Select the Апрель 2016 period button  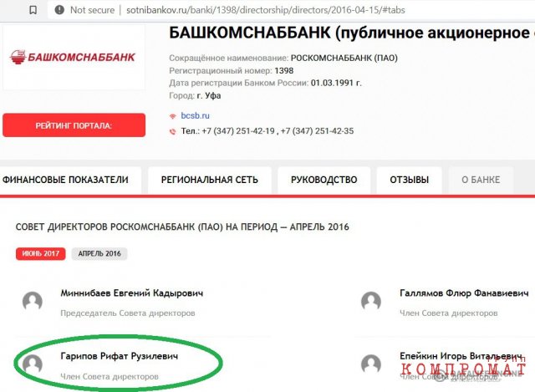(99, 253)
